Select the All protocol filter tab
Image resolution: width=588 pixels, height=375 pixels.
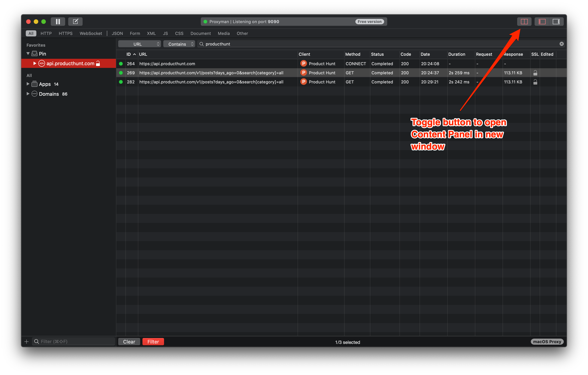[x=31, y=33]
